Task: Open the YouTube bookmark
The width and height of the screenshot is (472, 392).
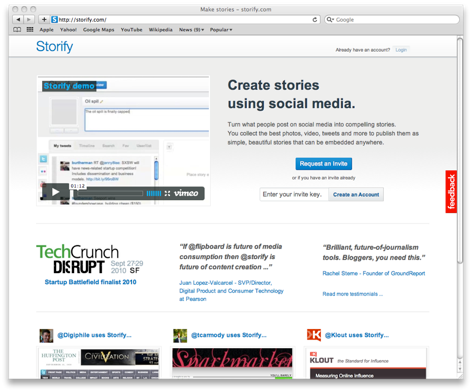Action: point(131,30)
